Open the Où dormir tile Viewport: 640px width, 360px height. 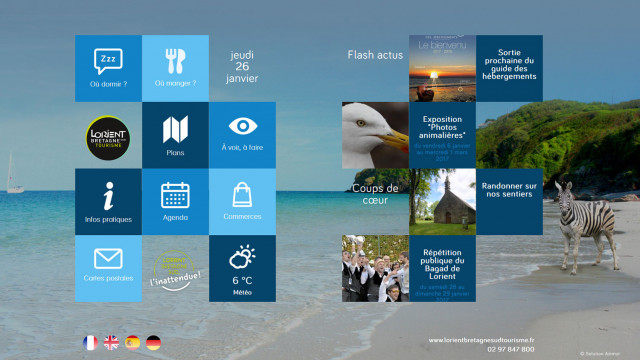pyautogui.click(x=108, y=68)
